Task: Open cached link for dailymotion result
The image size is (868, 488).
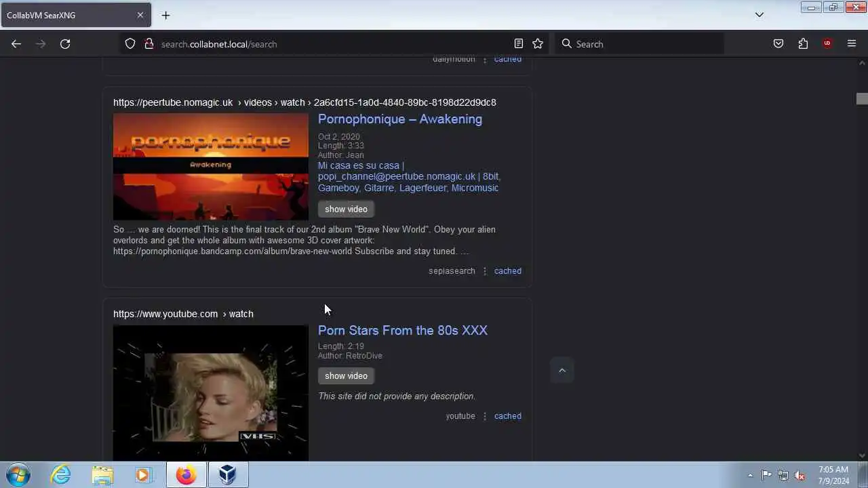Action: (508, 60)
